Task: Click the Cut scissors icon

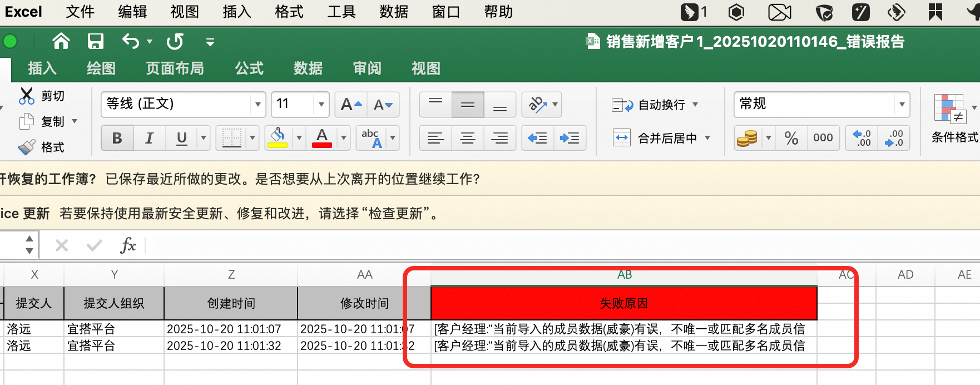Action: pos(26,96)
